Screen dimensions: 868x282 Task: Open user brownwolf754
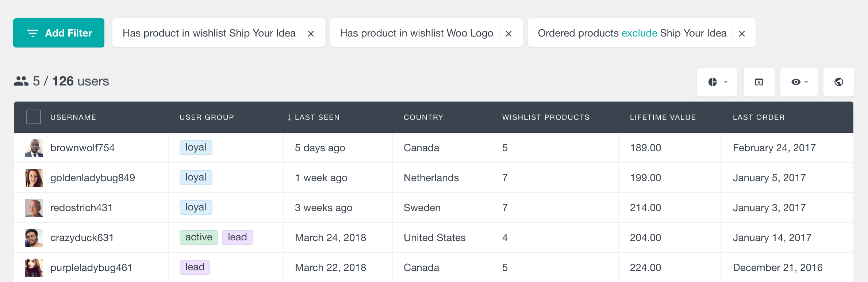82,148
